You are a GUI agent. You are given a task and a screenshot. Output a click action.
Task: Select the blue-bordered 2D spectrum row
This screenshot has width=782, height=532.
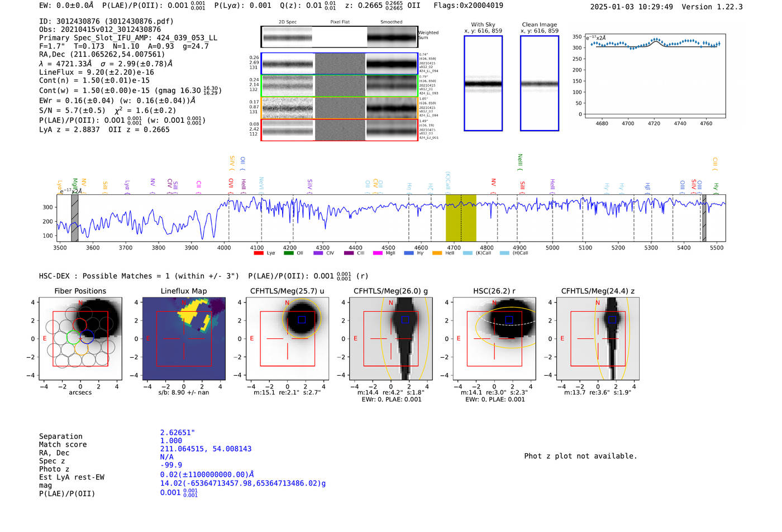(339, 64)
